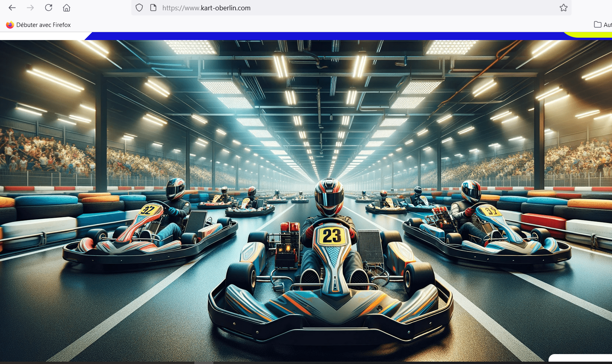The image size is (612, 364).
Task: Go back using the back arrow
Action: [12, 8]
